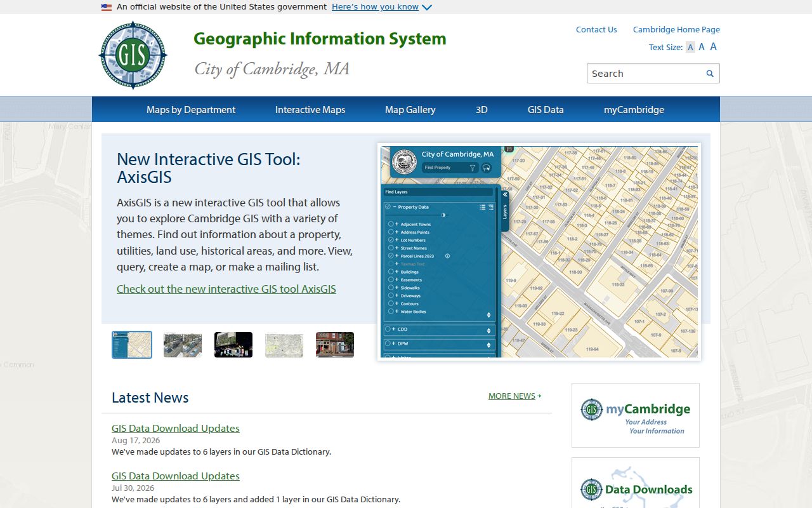The height and width of the screenshot is (508, 812).
Task: Open myCambridge in the navigation bar
Action: coord(634,110)
